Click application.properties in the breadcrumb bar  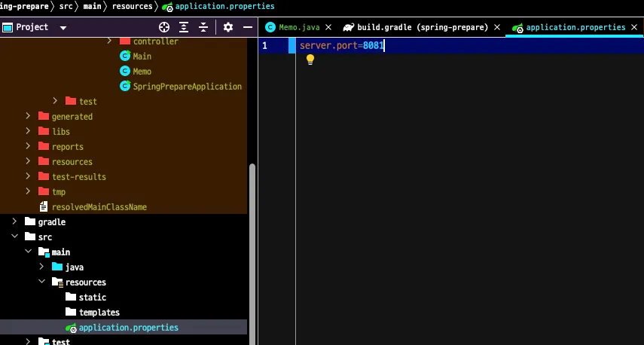tap(224, 6)
